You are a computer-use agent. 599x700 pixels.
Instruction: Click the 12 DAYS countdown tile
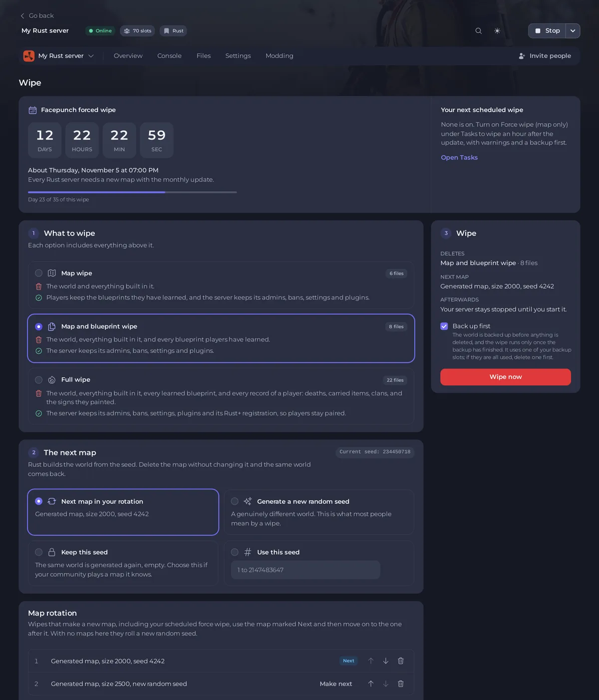pos(45,140)
